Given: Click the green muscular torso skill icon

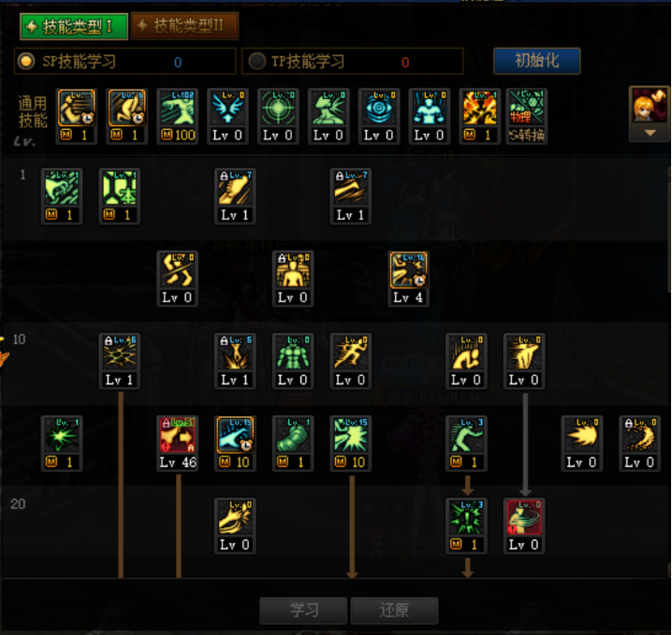Looking at the screenshot, I should click(x=293, y=353).
